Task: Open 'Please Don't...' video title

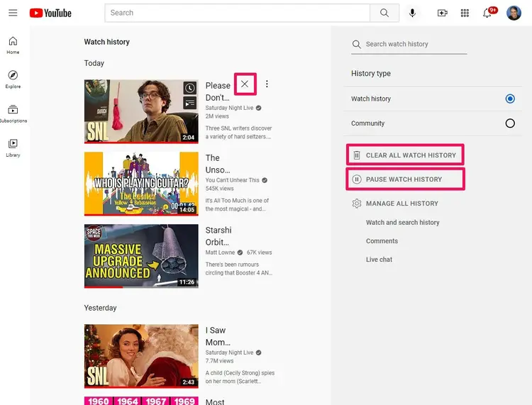Action: [218, 91]
